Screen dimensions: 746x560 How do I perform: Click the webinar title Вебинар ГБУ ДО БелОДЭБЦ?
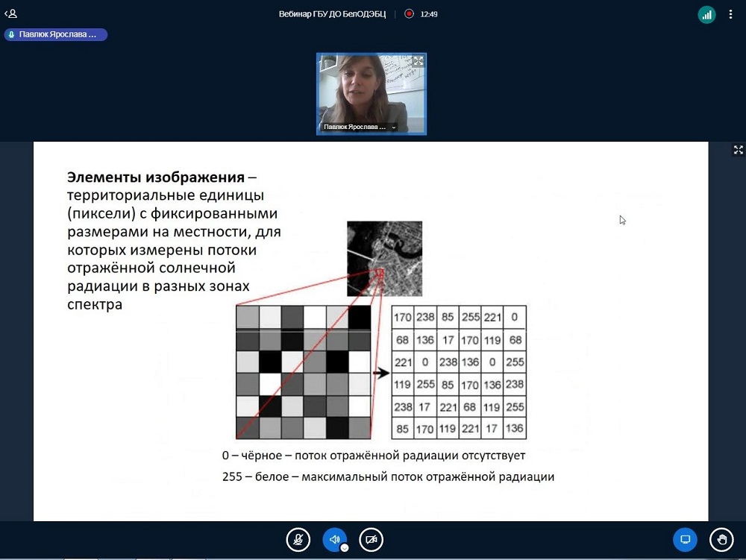pos(333,13)
